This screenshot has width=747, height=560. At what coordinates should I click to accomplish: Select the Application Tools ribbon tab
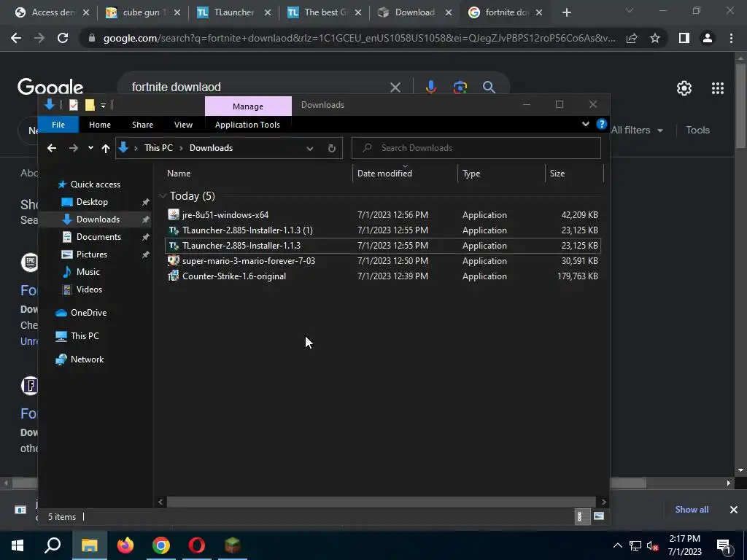point(247,125)
